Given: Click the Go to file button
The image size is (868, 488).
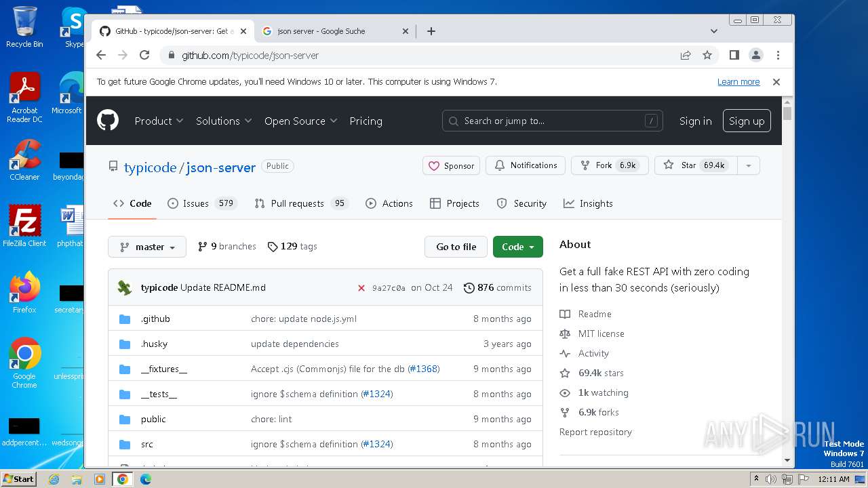Looking at the screenshot, I should click(x=456, y=247).
